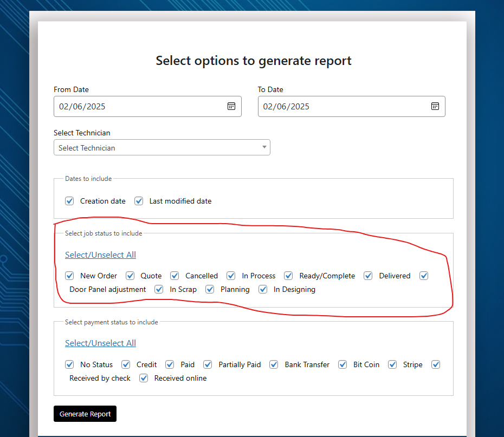
Task: Click the Generate Report button
Action: [x=85, y=414]
